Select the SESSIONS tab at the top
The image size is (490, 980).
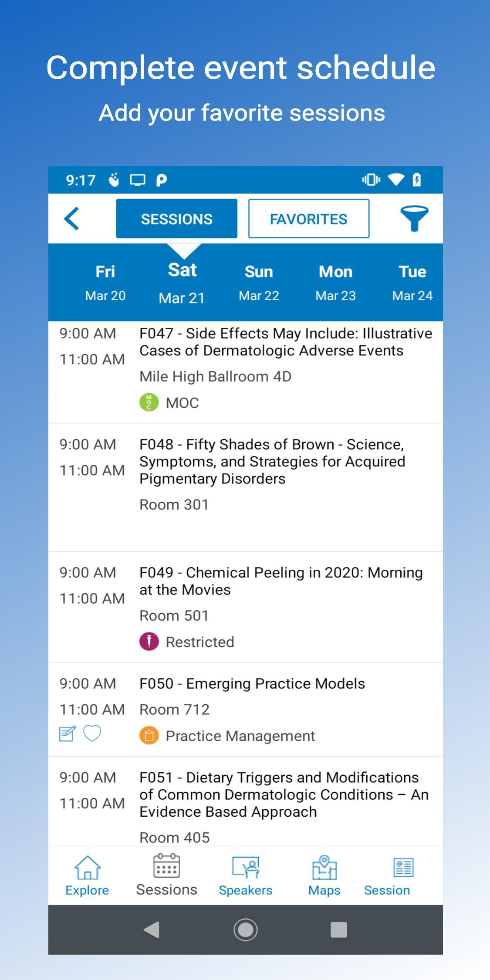pos(177,219)
